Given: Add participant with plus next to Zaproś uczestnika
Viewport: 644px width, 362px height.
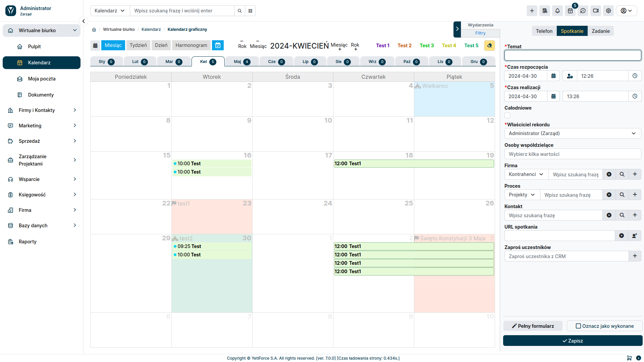Looking at the screenshot, I should (635, 256).
